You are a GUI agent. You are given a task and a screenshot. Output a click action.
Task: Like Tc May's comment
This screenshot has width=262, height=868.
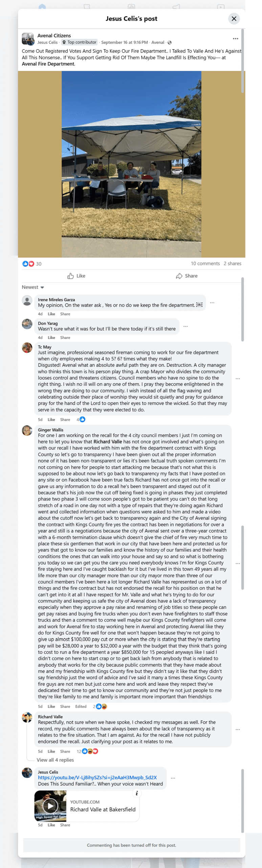pos(51,420)
